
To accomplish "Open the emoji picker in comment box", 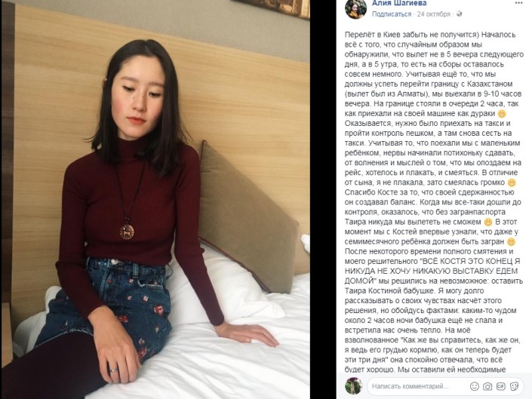I will point(475,386).
